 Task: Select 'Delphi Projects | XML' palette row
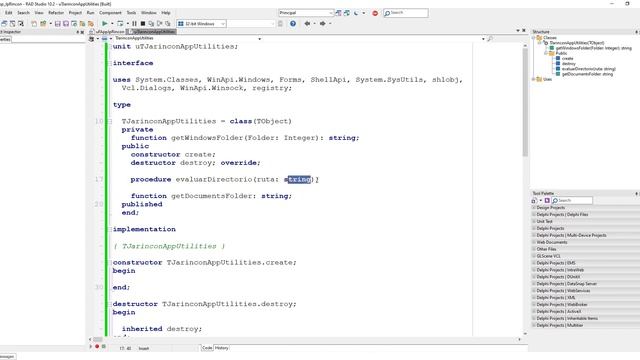pyautogui.click(x=585, y=298)
